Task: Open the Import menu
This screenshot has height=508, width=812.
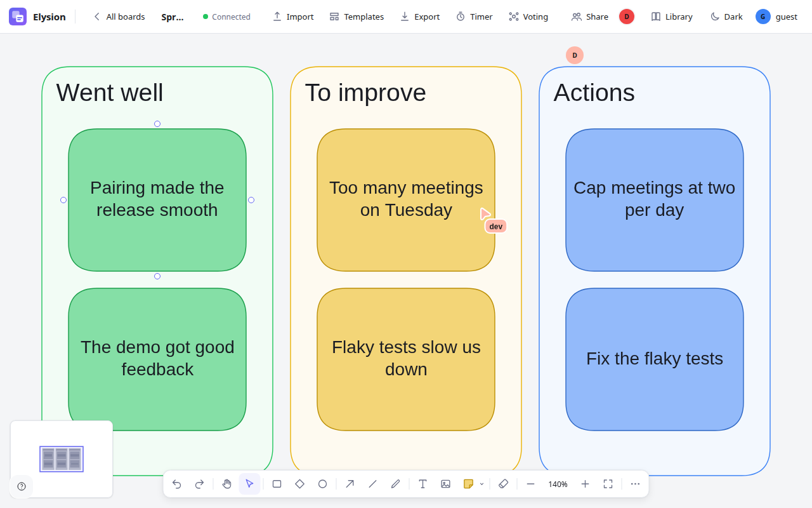Action: (x=293, y=17)
